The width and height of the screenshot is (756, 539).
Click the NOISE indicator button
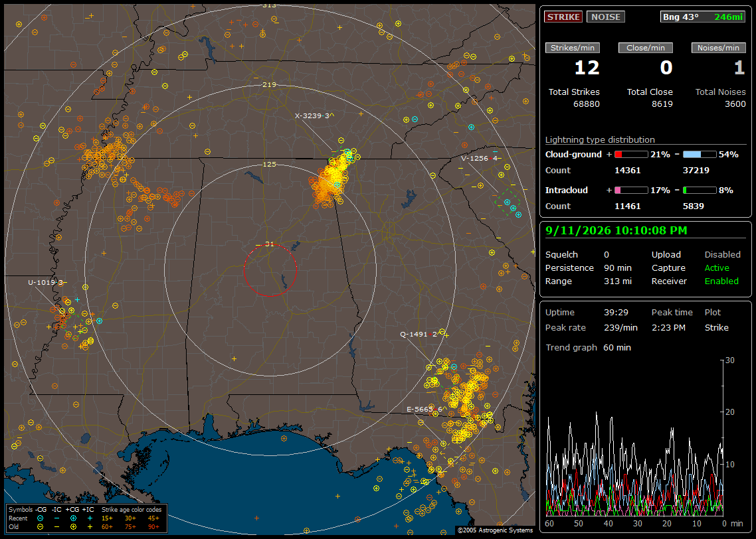point(606,17)
